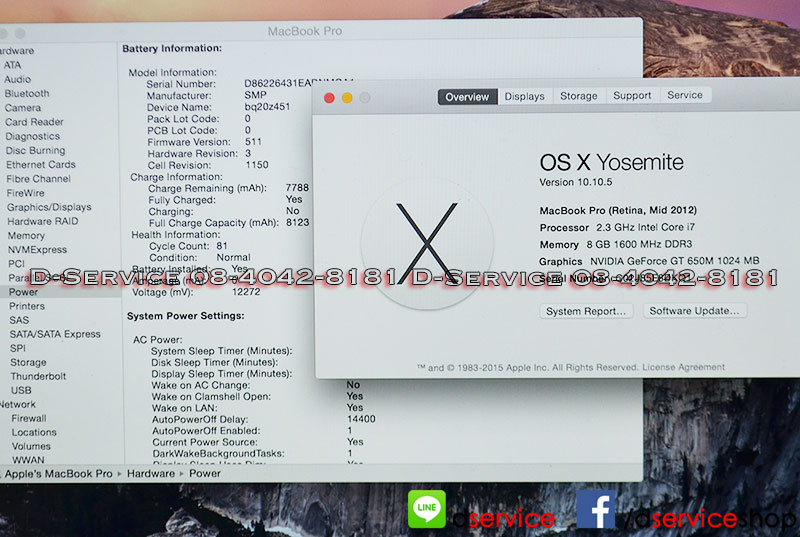The image size is (800, 537).
Task: Select Volumes under Network
Action: point(31,446)
